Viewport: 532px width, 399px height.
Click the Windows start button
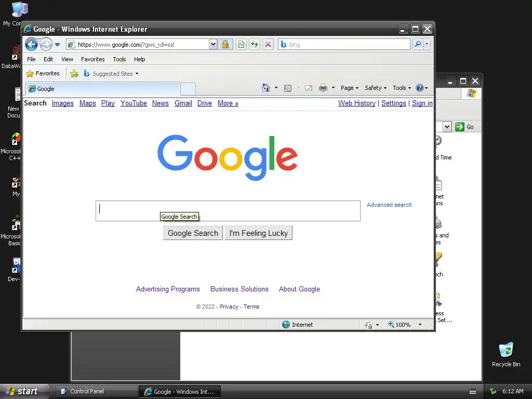pyautogui.click(x=24, y=391)
